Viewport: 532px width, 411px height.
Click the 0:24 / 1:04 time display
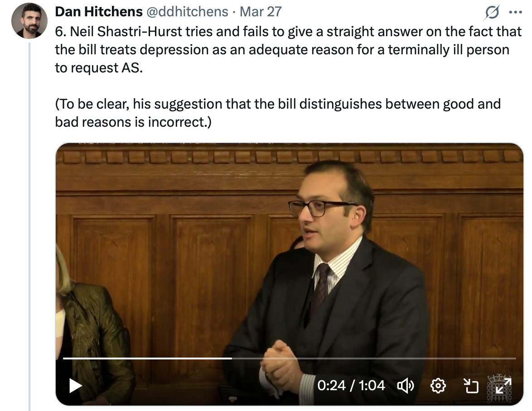[x=351, y=386]
